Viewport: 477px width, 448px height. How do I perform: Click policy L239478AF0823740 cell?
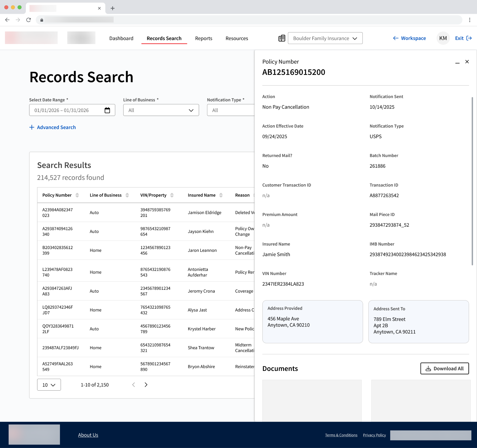(57, 272)
